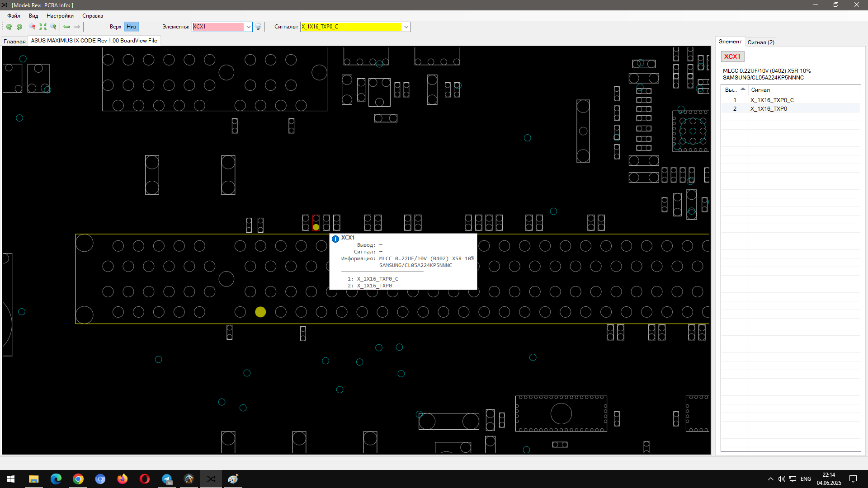Click the yellow highlighted pad in connector
Image resolution: width=868 pixels, height=488 pixels.
260,312
